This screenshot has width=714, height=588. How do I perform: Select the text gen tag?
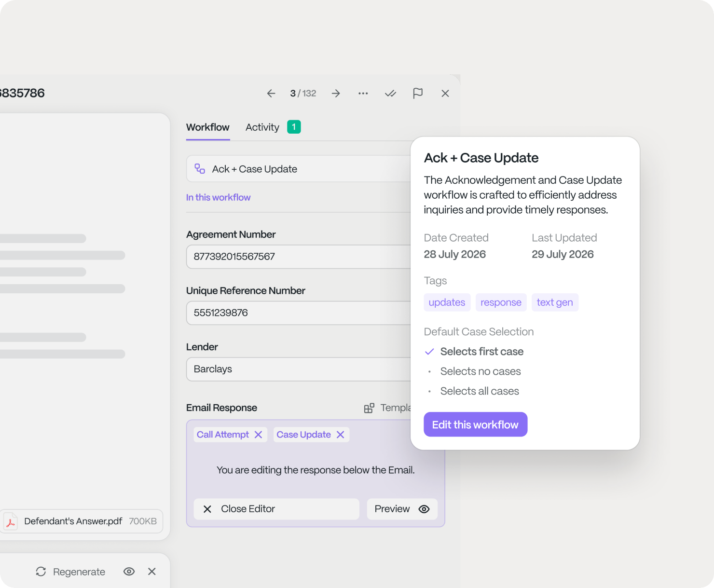pos(555,302)
